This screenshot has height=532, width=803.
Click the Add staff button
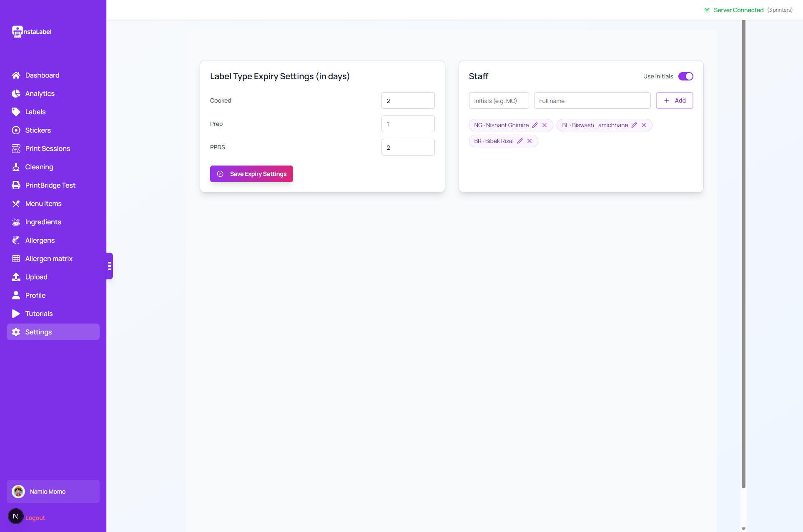(x=674, y=100)
